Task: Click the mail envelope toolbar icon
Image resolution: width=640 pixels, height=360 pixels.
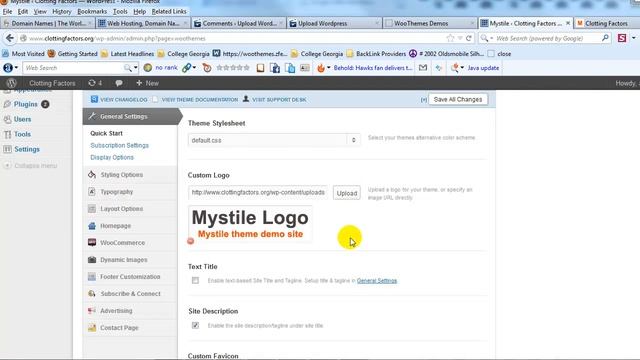Action: pos(423,68)
